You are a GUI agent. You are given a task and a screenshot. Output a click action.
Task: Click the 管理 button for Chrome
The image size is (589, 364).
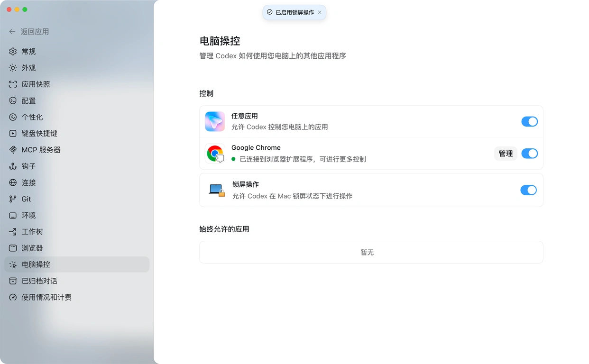pyautogui.click(x=506, y=154)
